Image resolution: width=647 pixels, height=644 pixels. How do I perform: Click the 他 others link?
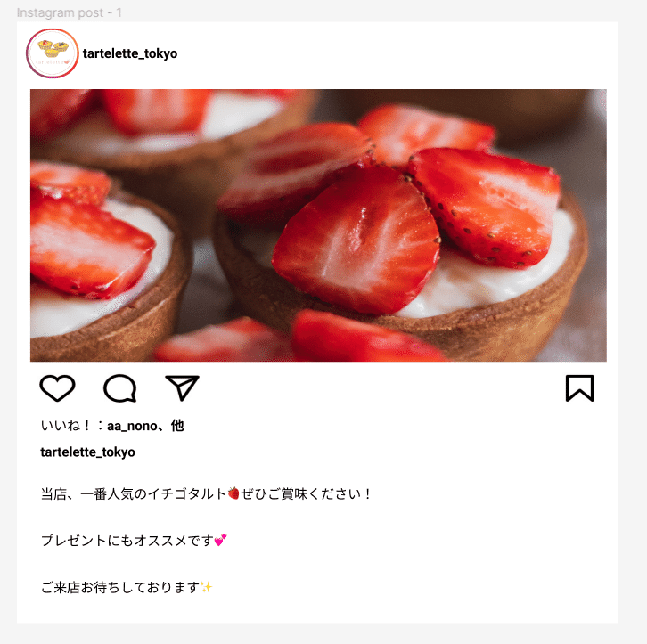tap(177, 426)
